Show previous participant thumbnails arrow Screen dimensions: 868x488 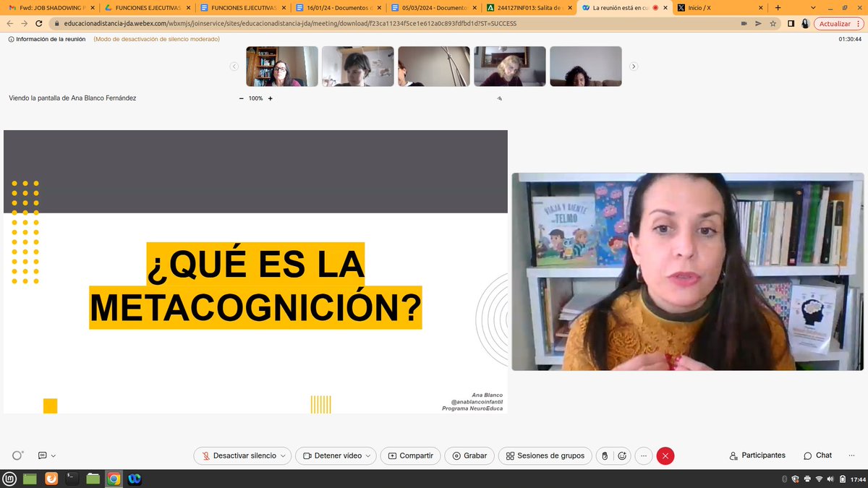(234, 67)
